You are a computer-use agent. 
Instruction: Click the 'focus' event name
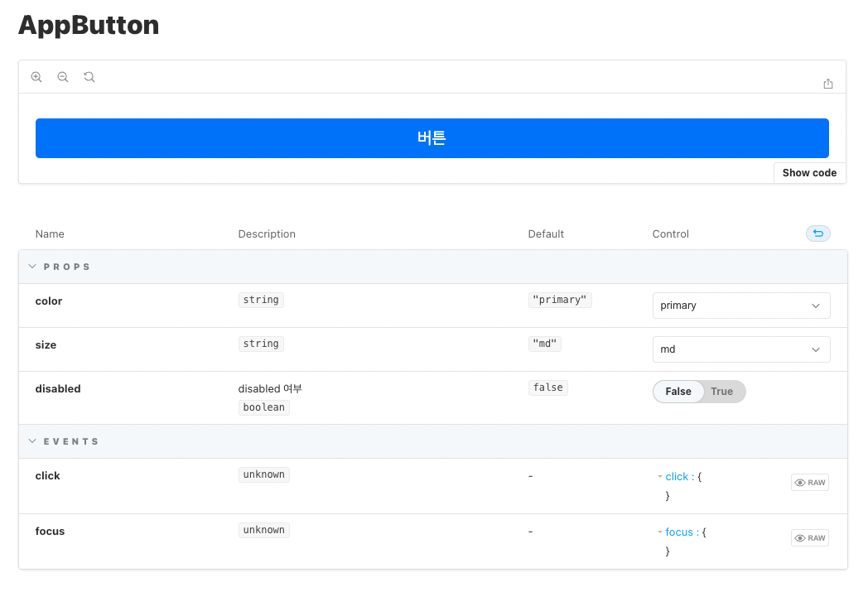tap(50, 531)
